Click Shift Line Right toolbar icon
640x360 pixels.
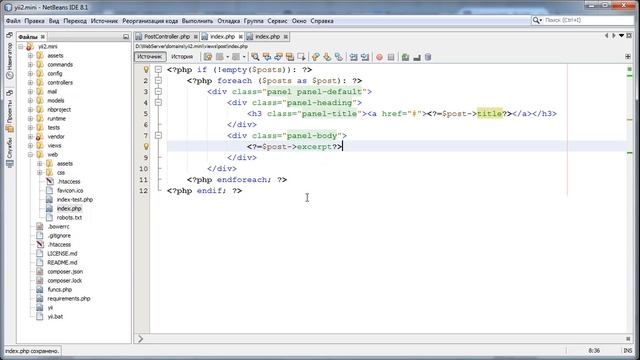click(x=365, y=57)
